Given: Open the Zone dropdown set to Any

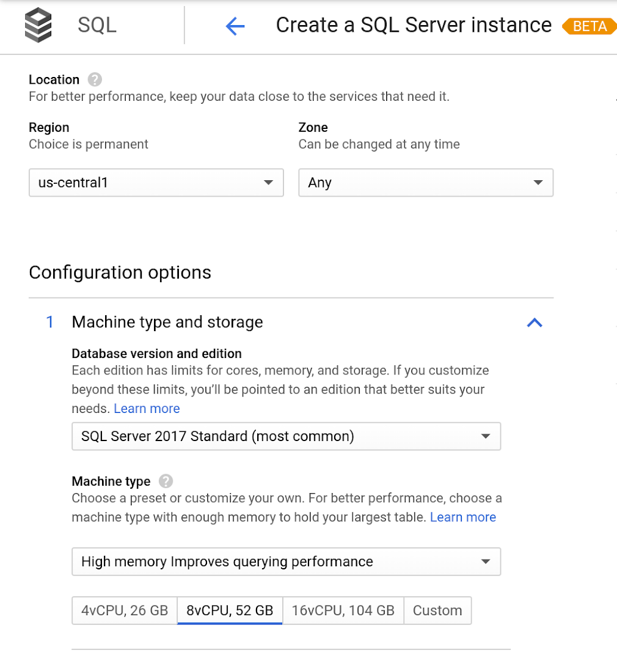Looking at the screenshot, I should point(426,183).
